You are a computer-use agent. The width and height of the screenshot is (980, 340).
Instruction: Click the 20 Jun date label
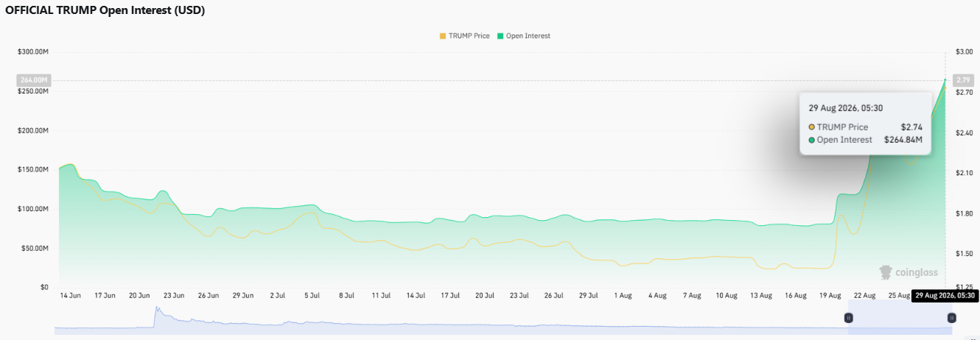click(139, 295)
